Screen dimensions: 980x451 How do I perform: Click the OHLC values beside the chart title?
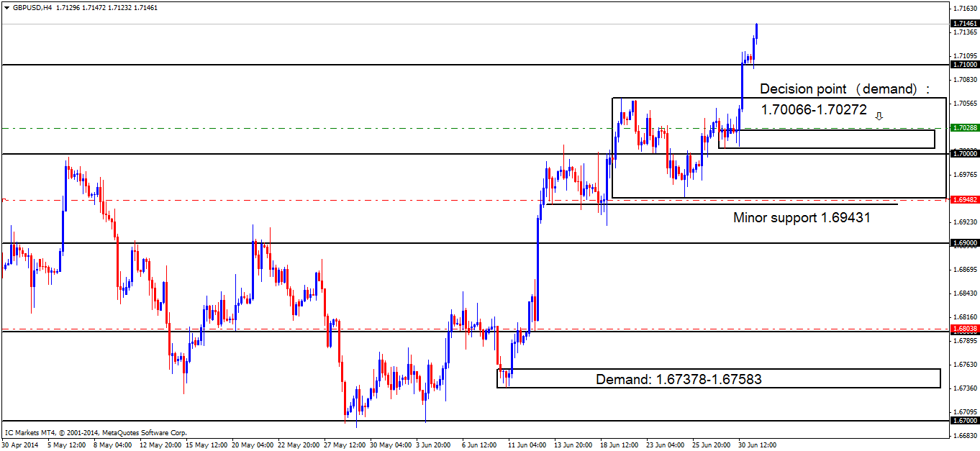pyautogui.click(x=105, y=7)
